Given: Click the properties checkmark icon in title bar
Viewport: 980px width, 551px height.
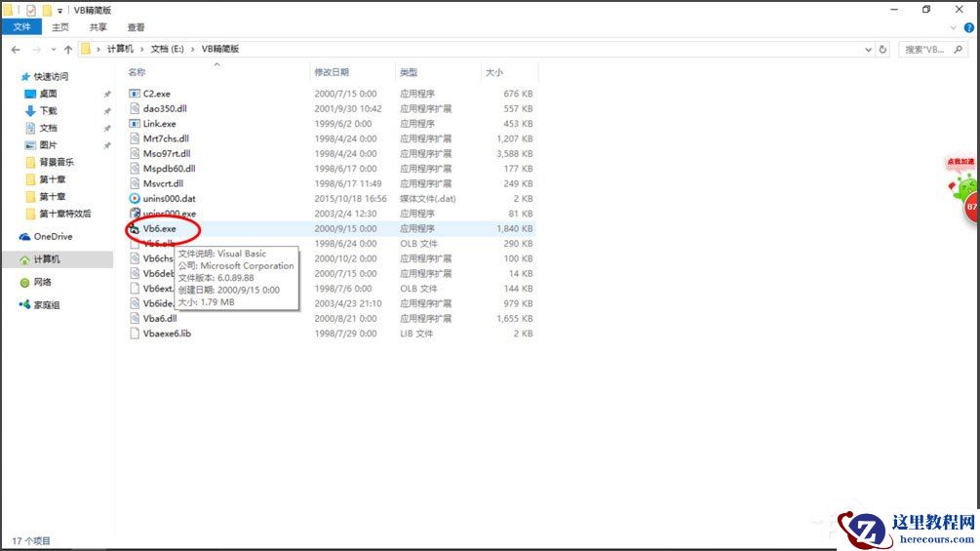Looking at the screenshot, I should tap(30, 10).
